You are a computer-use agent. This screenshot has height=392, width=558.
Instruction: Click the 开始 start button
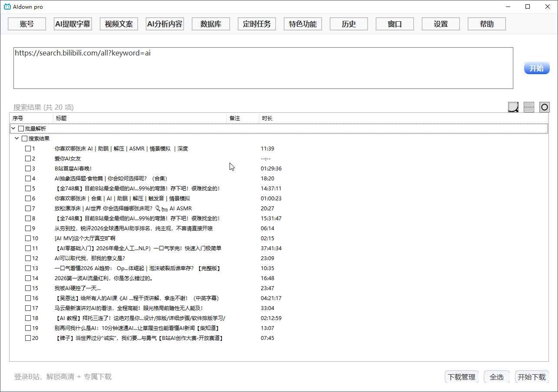click(x=537, y=68)
